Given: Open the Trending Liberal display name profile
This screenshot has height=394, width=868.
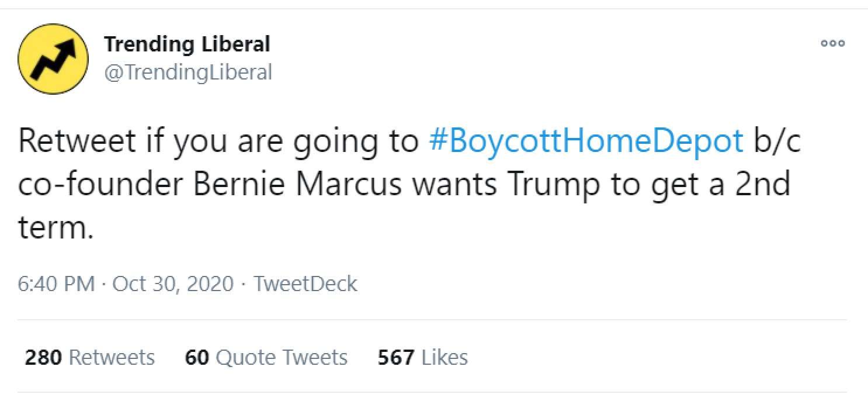Looking at the screenshot, I should [187, 44].
